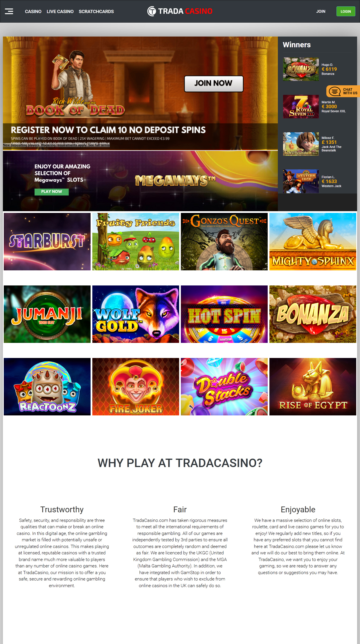Select the Live Casino menu item
The image size is (360, 644).
pos(60,12)
